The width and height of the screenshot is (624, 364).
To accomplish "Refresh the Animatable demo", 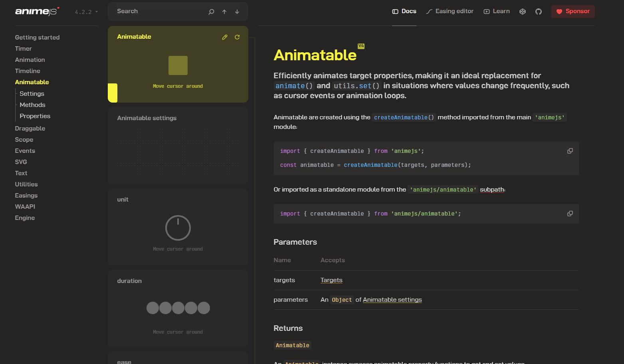I will 237,37.
